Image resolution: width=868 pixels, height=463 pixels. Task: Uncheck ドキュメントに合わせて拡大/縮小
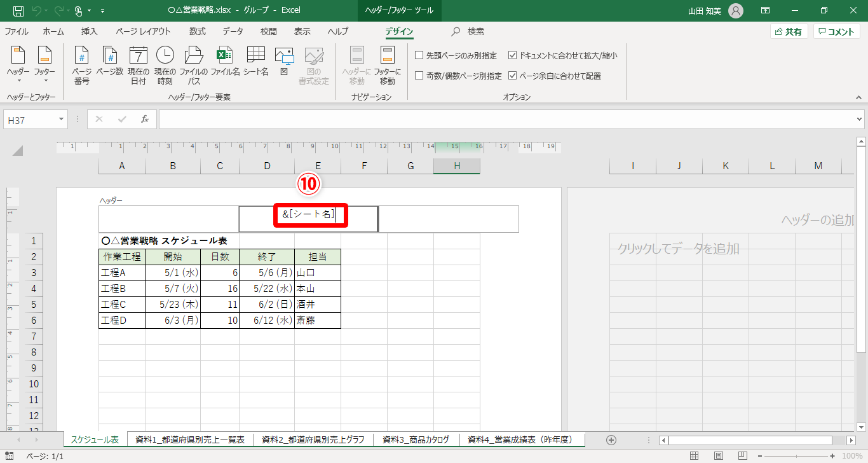click(x=513, y=55)
